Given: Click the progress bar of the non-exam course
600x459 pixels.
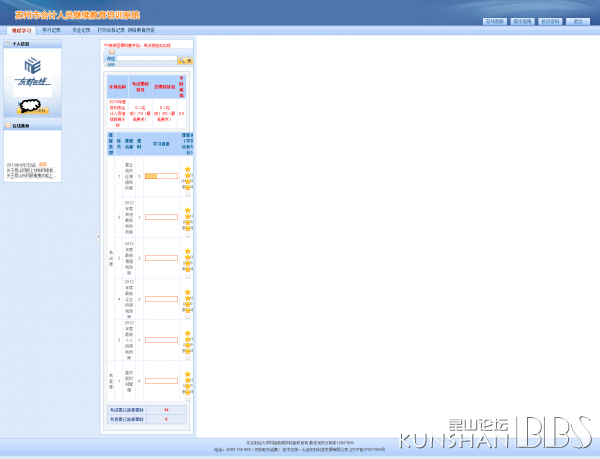Looking at the screenshot, I should tap(161, 381).
